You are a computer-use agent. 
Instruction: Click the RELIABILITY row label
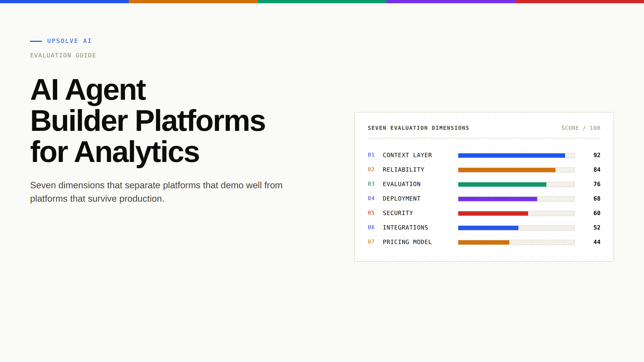pos(404,170)
